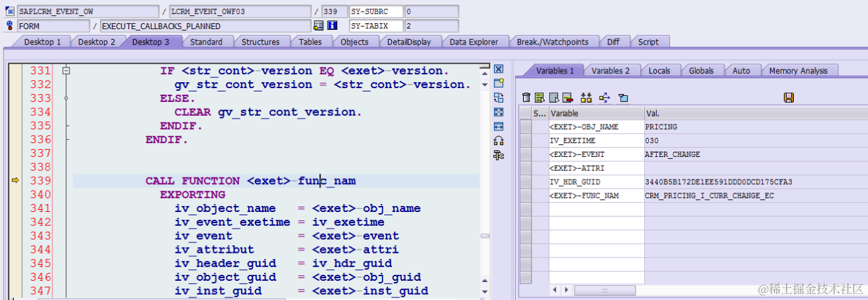Switch to the Desktop 1 tab
Image resolution: width=868 pixels, height=300 pixels.
(x=42, y=42)
